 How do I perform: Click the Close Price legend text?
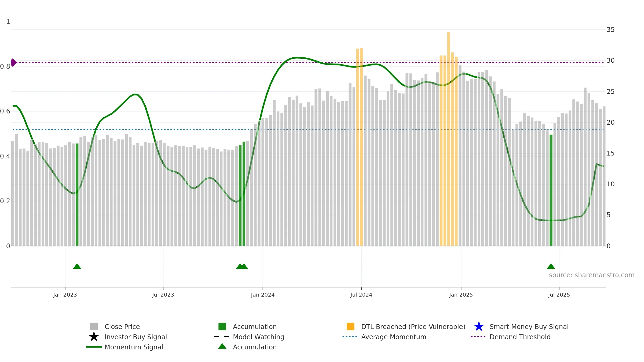122,327
